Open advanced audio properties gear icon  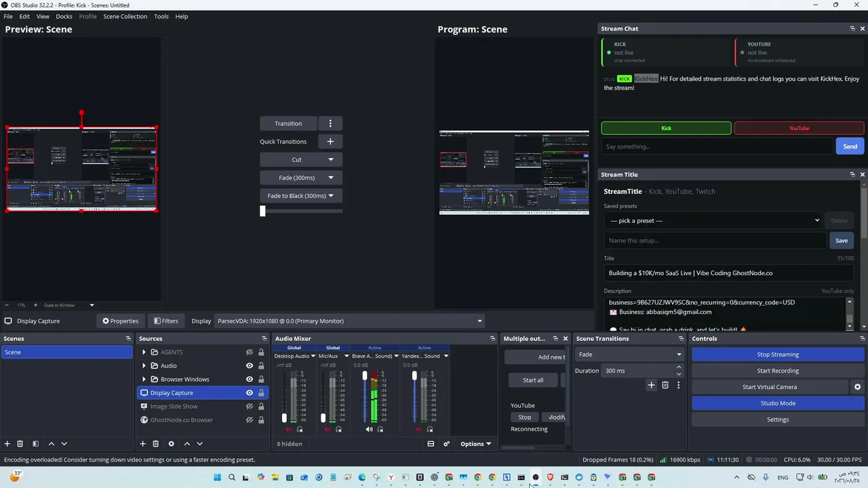(x=446, y=444)
